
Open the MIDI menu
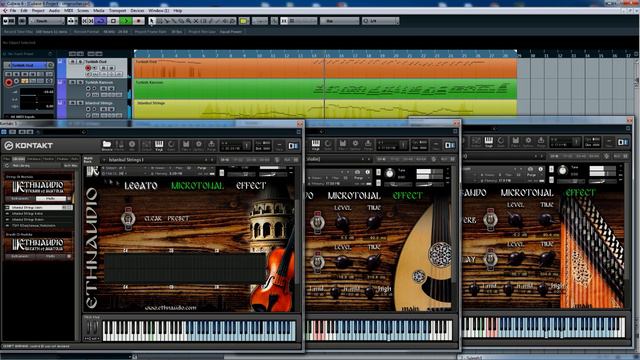[x=69, y=10]
